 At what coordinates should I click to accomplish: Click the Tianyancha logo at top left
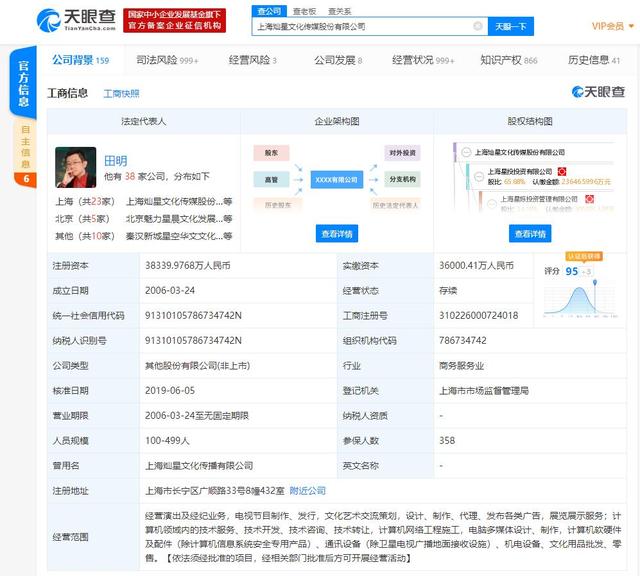point(76,20)
